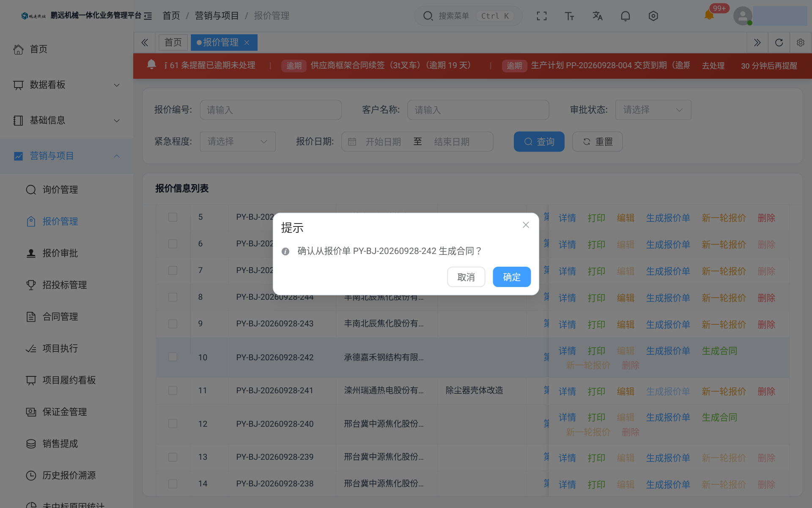Click 取消 in the dialog

point(466,277)
